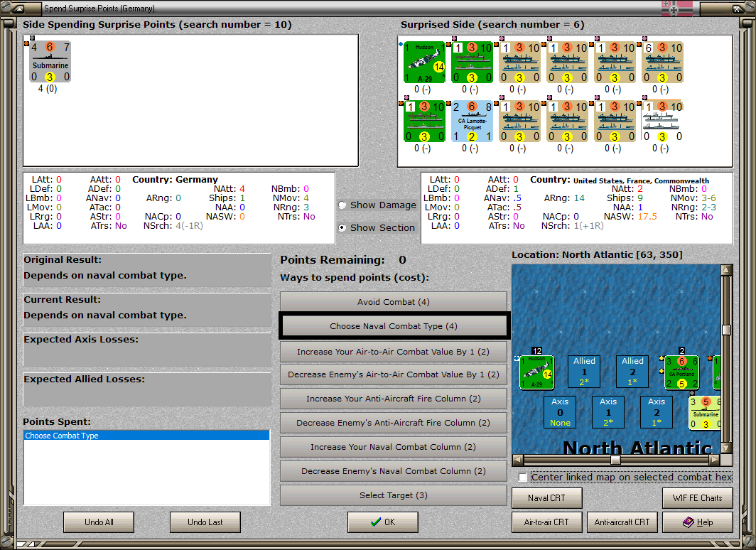This screenshot has height=550, width=756.
Task: Click the Select Target (3) option
Action: pyautogui.click(x=394, y=495)
